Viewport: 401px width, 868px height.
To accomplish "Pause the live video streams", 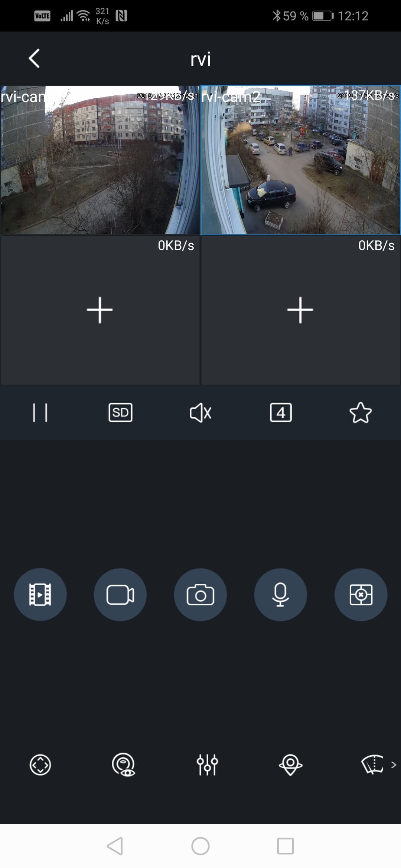I will tap(40, 412).
